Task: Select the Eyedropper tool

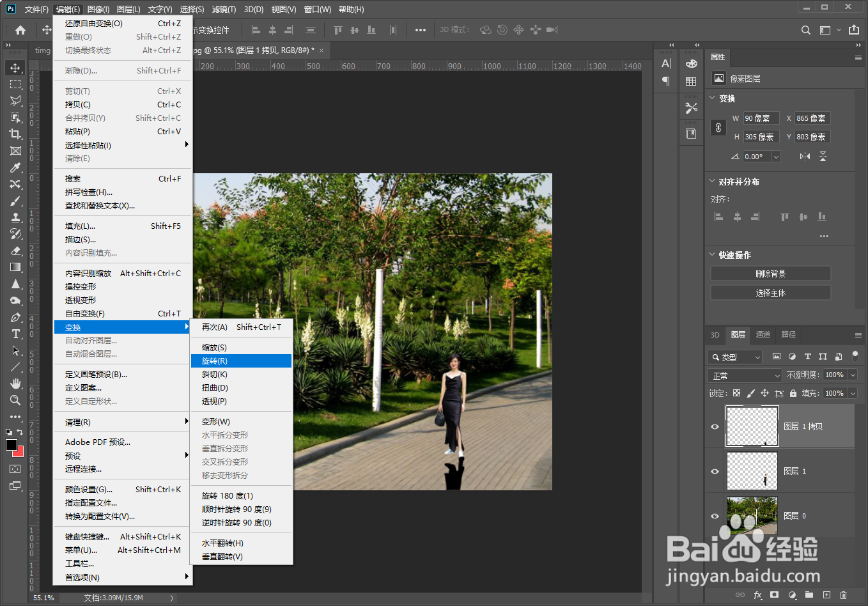Action: tap(15, 167)
